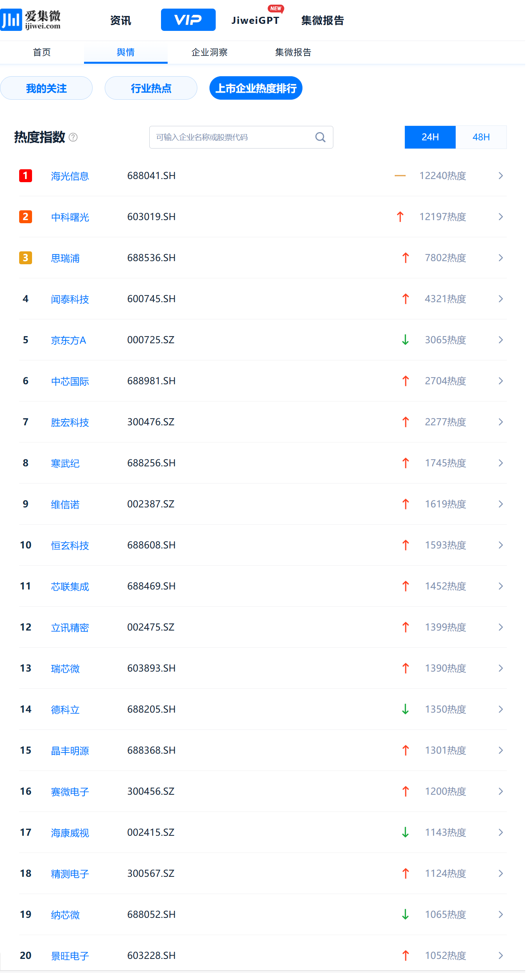The image size is (526, 980).
Task: Select the 行业热点 button
Action: [x=151, y=88]
